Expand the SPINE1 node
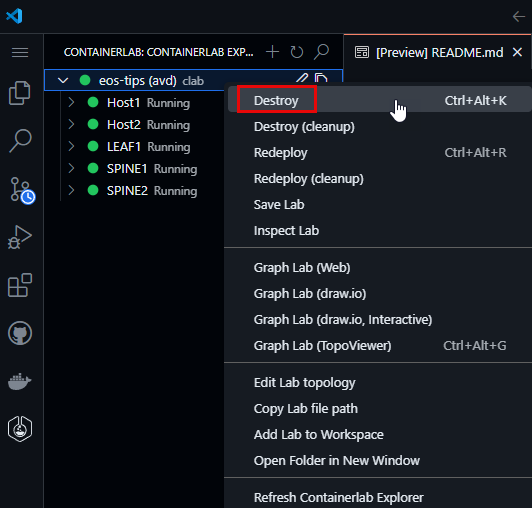 pyautogui.click(x=71, y=168)
